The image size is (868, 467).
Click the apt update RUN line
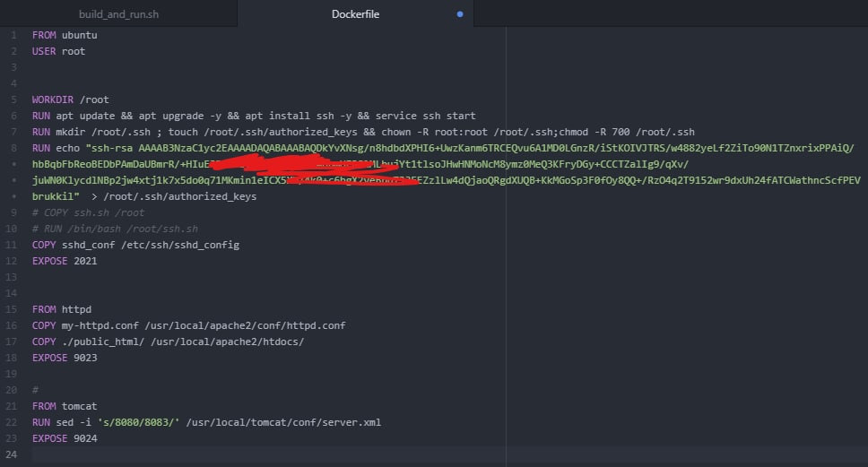coord(254,116)
